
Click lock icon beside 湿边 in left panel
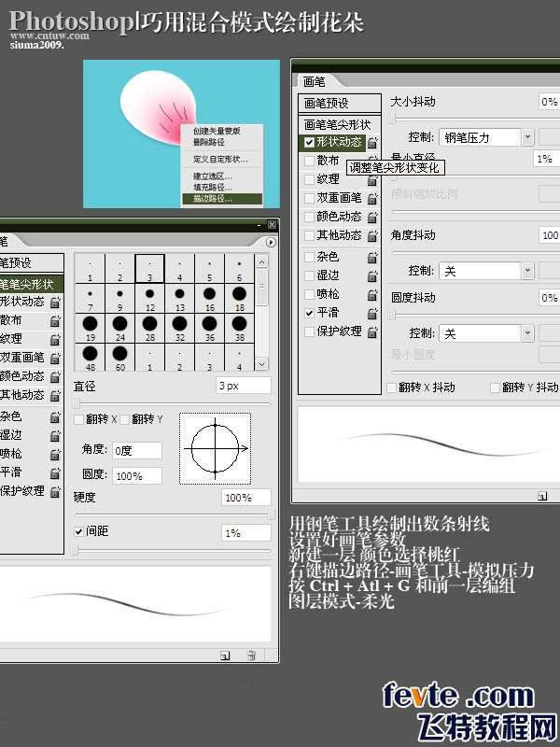[55, 436]
